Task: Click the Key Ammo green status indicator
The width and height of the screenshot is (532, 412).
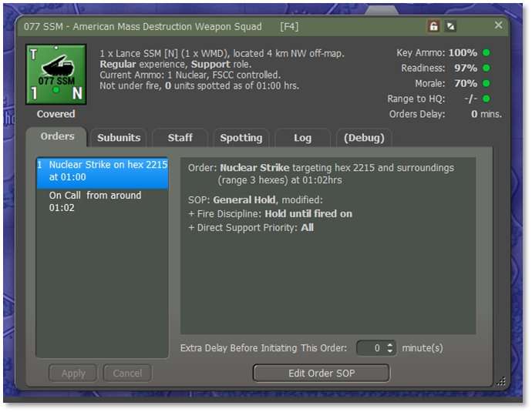Action: point(487,53)
